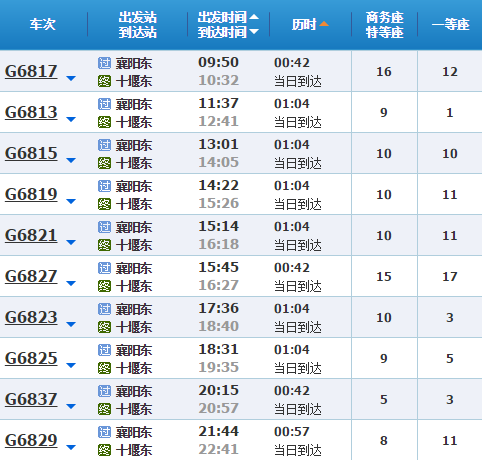Toggle the 历时 duration sort arrow
The image size is (482, 468).
pos(324,24)
